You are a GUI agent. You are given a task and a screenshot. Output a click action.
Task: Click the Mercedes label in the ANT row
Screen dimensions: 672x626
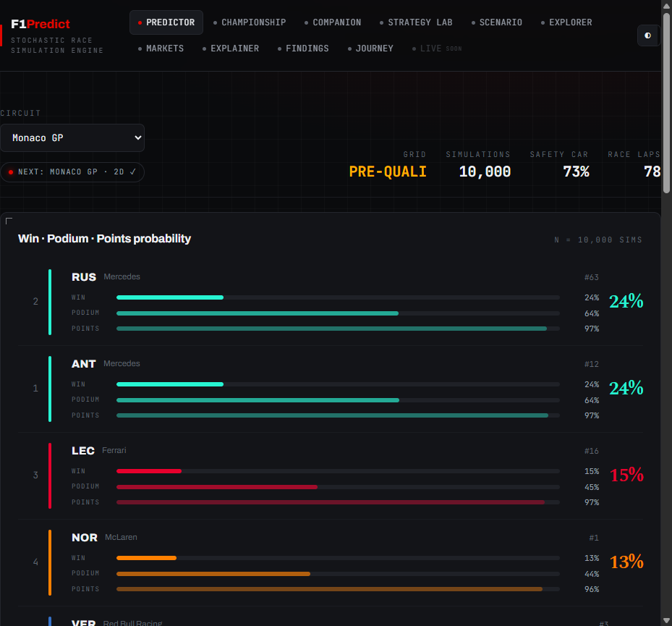pyautogui.click(x=122, y=363)
